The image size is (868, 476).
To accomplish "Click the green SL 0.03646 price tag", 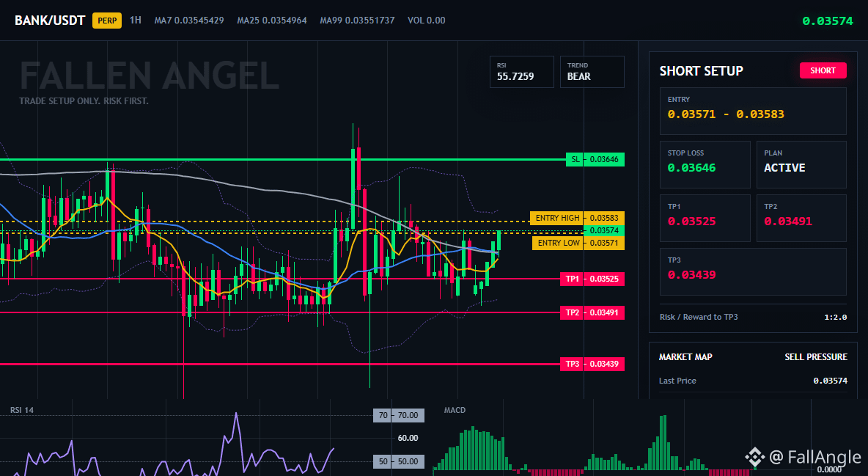I will [595, 160].
